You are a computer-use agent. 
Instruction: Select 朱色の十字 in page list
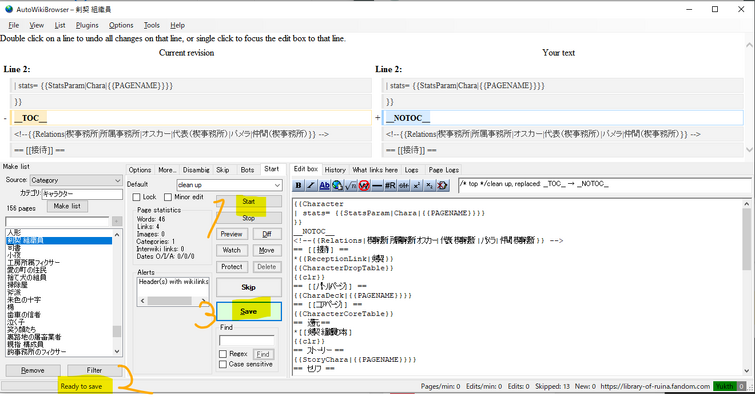[x=24, y=300]
